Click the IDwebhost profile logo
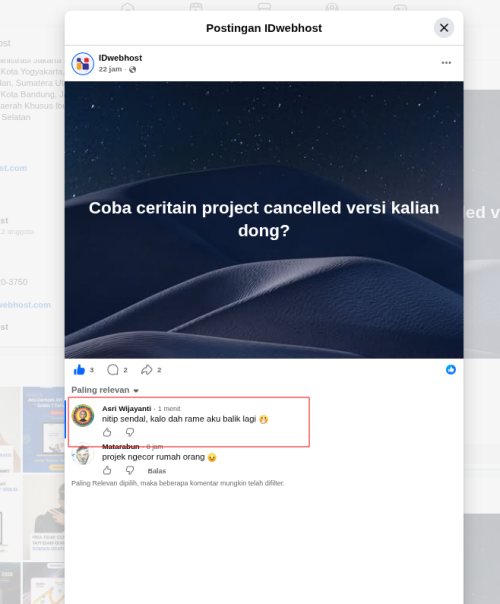Screen dimensions: 500x604 pos(82,64)
